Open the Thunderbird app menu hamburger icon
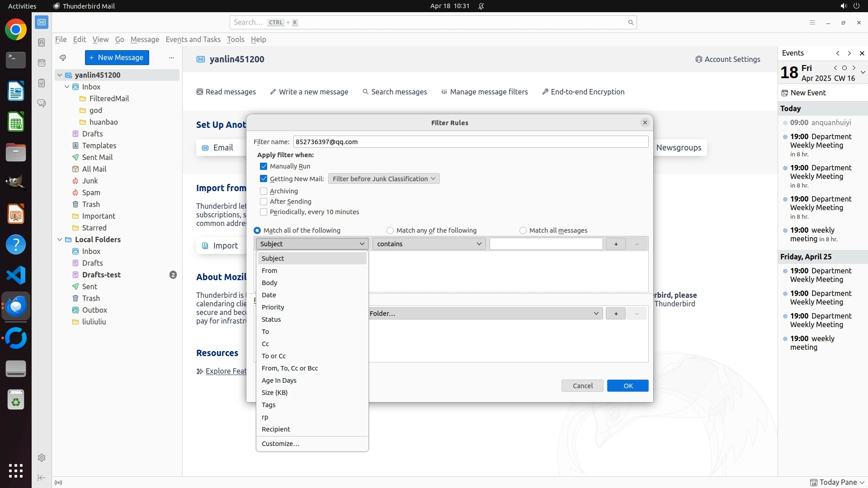Screen dimensions: 868x488 (812, 23)
